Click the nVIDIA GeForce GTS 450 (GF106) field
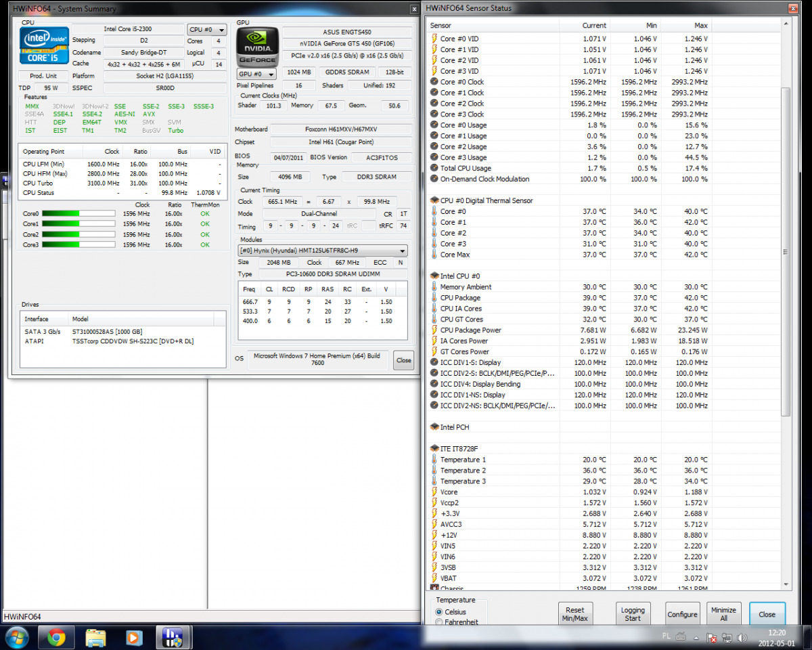The height and width of the screenshot is (650, 812). point(346,44)
